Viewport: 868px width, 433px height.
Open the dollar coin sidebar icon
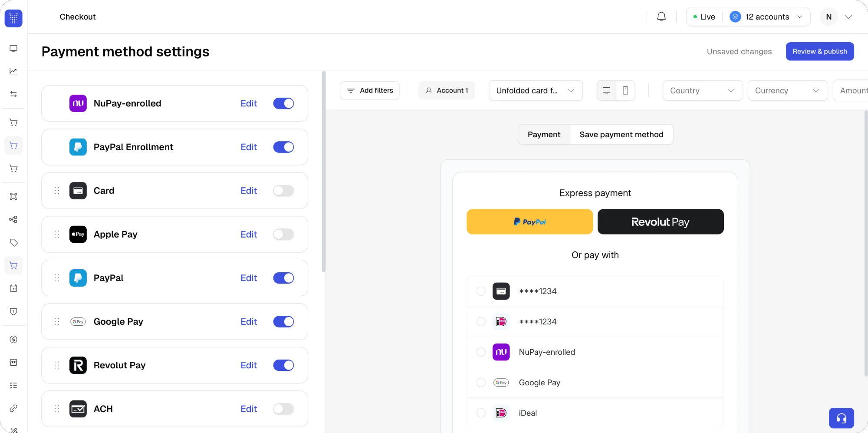point(13,340)
